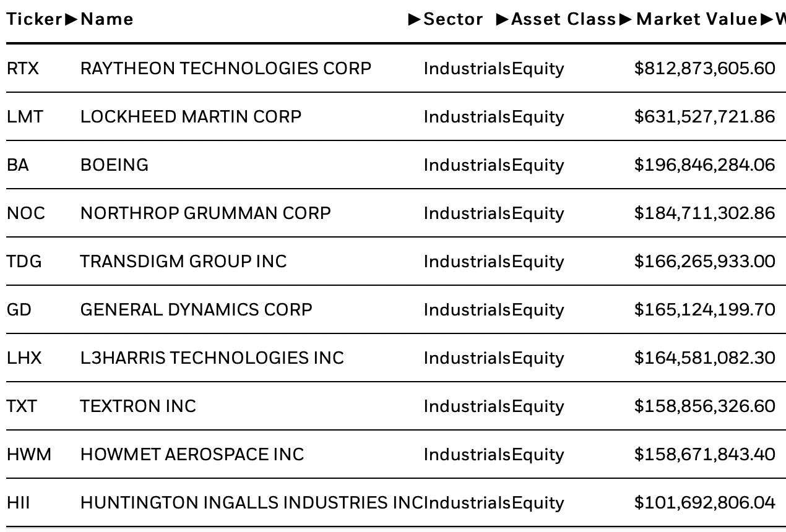Click LOCKHEED MARTIN CORP name
This screenshot has width=786, height=532.
pyautogui.click(x=191, y=116)
